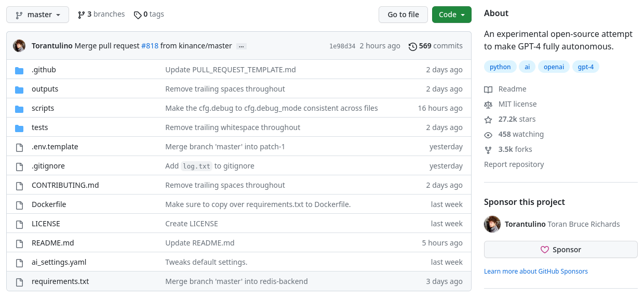Open pull request #818 link
The image size is (644, 297).
pos(150,46)
